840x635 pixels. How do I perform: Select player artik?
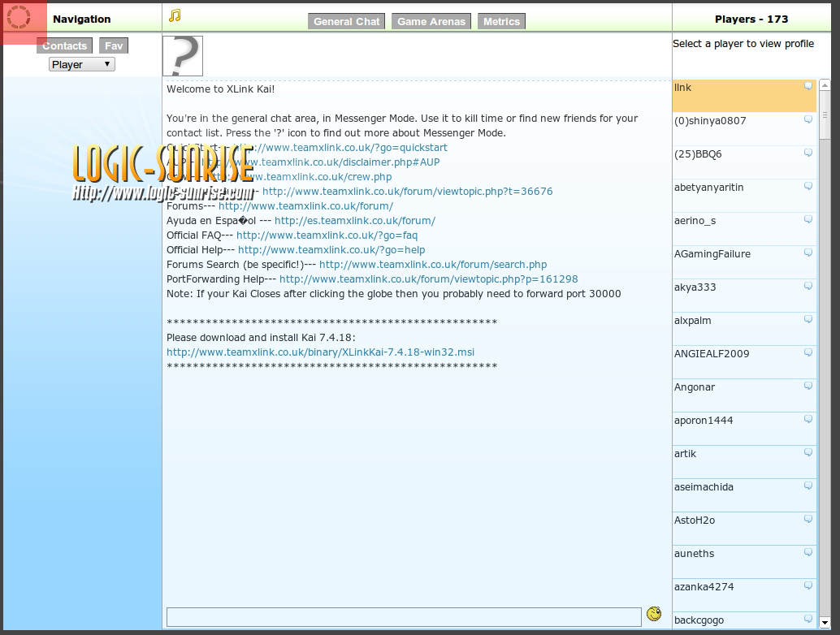coord(745,462)
